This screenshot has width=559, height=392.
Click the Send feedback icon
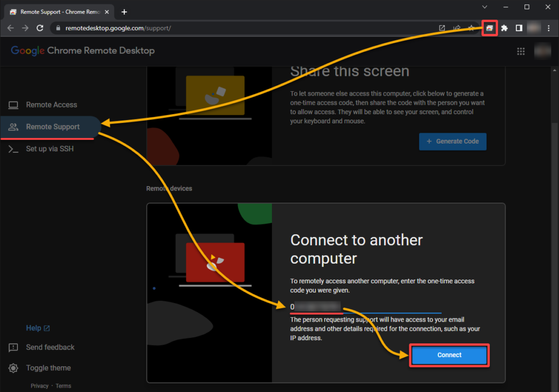(13, 347)
